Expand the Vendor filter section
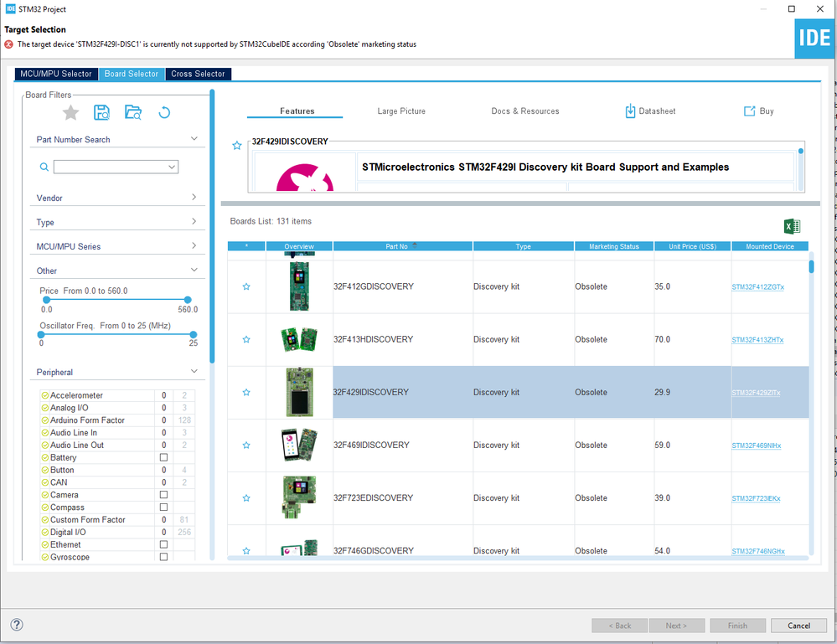837x644 pixels. (x=194, y=197)
